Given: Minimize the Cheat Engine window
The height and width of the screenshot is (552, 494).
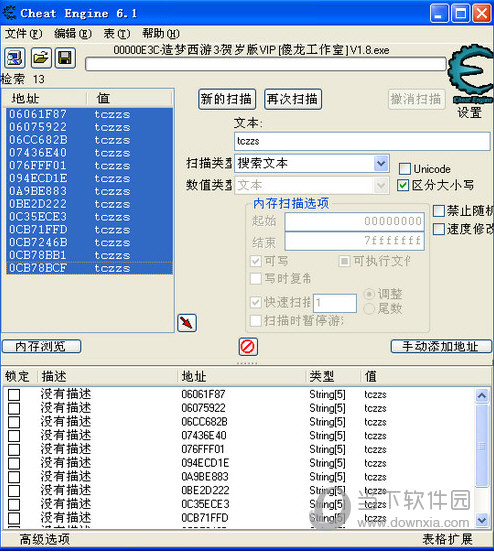Looking at the screenshot, I should [x=439, y=13].
